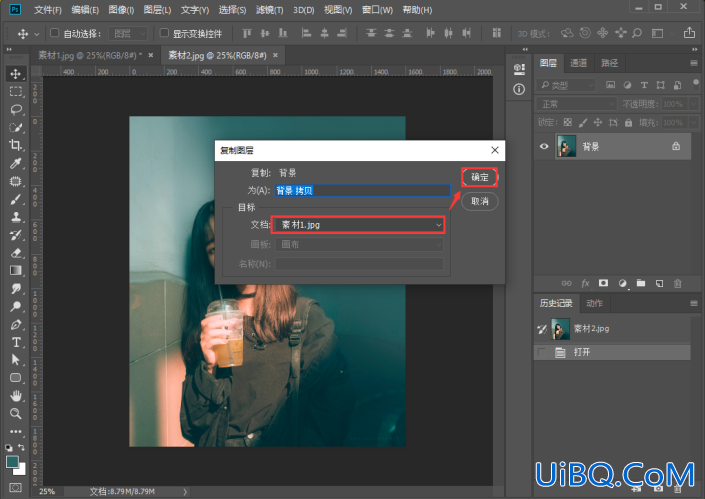705x499 pixels.
Task: Select the 背景 layer thumbnail
Action: pos(567,146)
